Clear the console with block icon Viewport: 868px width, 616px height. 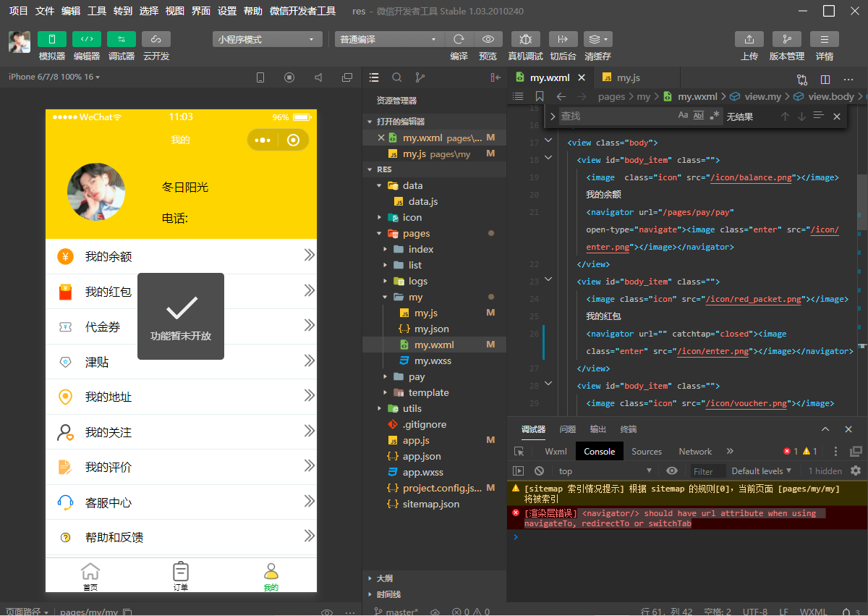539,471
